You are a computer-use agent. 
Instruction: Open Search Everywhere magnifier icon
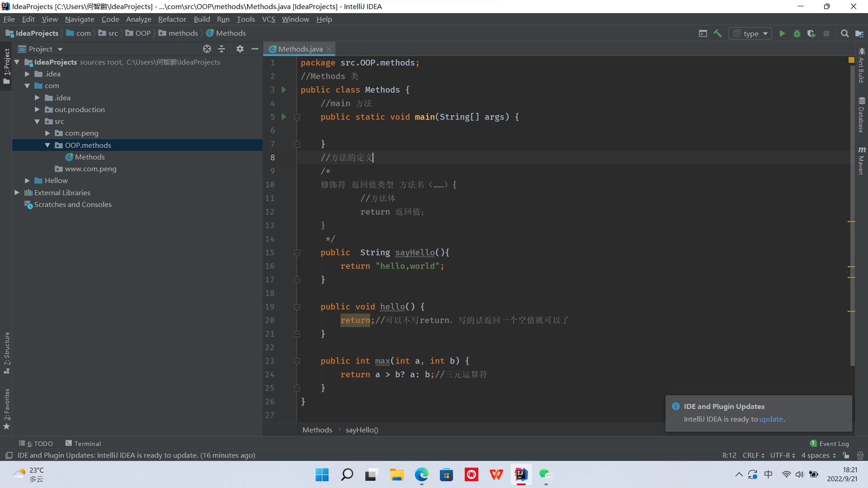tap(844, 33)
